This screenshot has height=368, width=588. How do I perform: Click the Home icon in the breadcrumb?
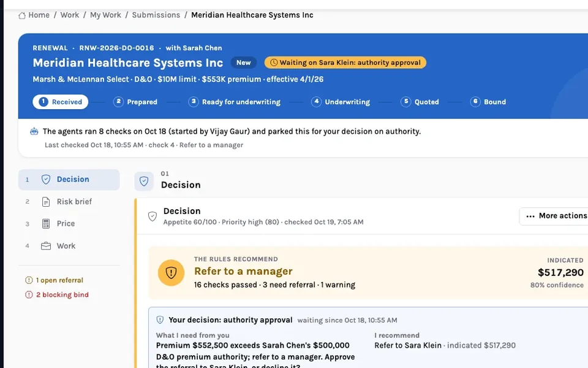point(22,15)
